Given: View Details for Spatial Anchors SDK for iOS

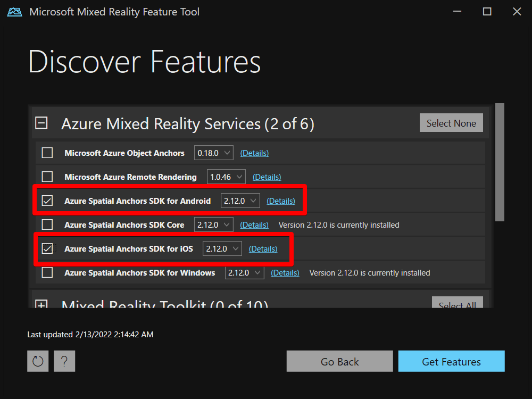Looking at the screenshot, I should tap(263, 248).
